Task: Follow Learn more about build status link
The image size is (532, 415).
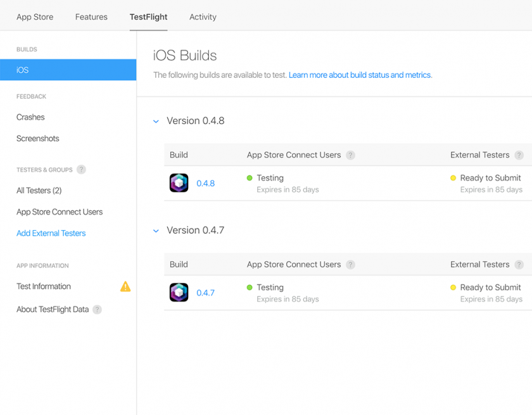Action: [360, 75]
